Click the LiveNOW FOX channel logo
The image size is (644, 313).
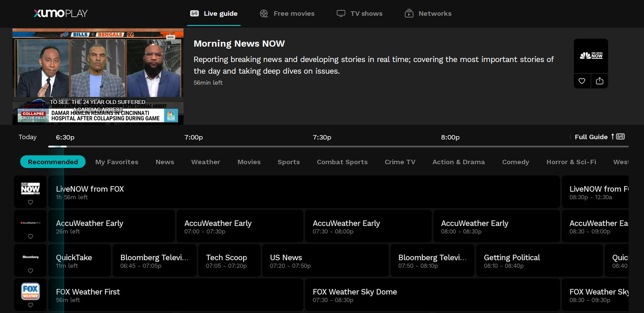pos(30,189)
